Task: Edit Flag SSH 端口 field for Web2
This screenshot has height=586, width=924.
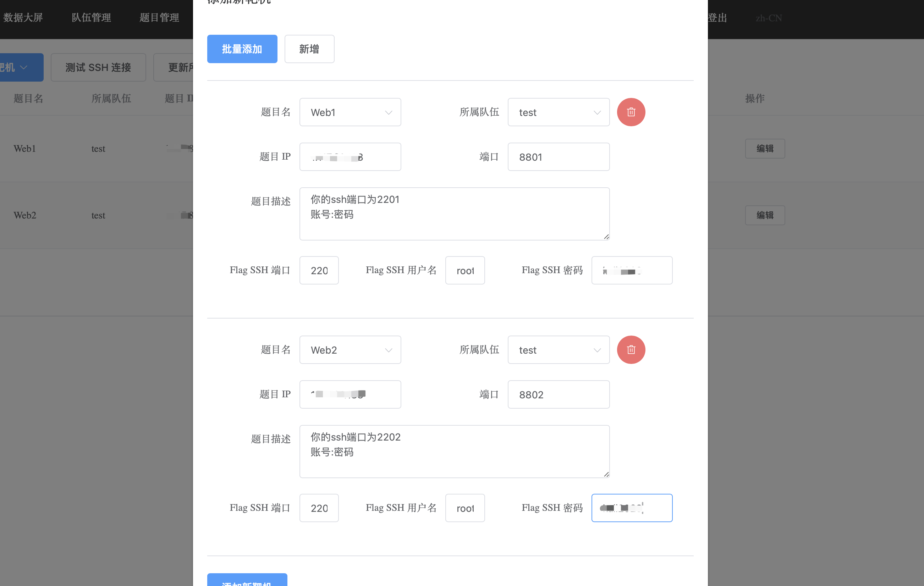Action: coord(319,508)
